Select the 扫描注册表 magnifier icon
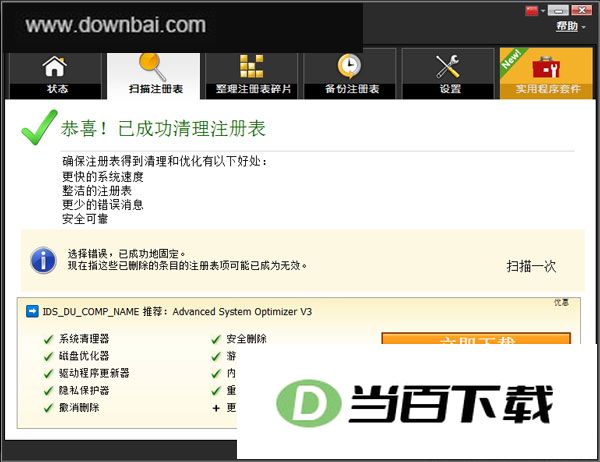600x462 pixels. pos(153,67)
